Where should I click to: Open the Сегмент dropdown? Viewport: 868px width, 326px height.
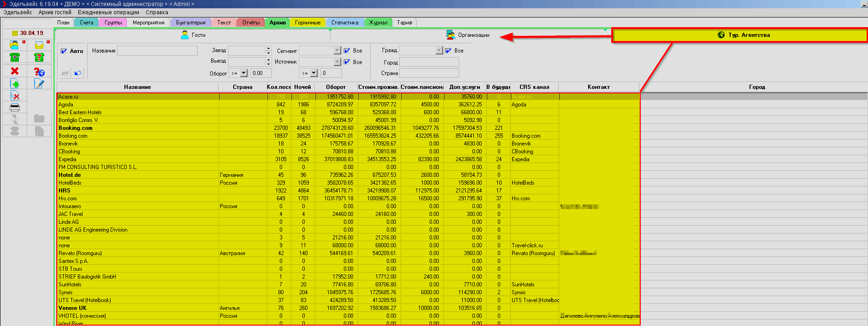click(x=337, y=51)
